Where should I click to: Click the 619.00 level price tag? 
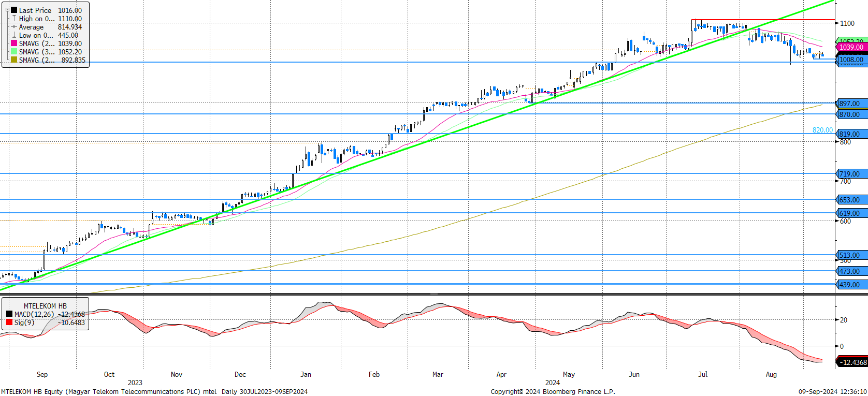(x=852, y=213)
